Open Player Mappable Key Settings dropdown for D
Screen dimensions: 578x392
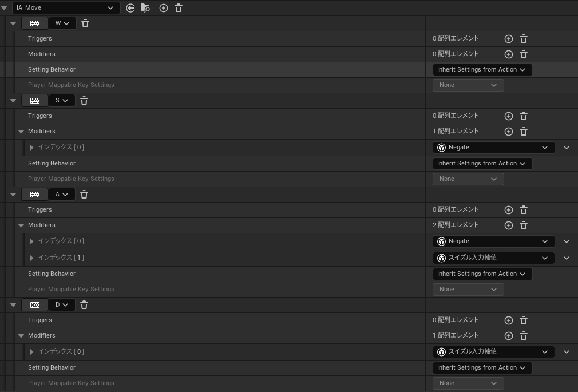pyautogui.click(x=468, y=383)
